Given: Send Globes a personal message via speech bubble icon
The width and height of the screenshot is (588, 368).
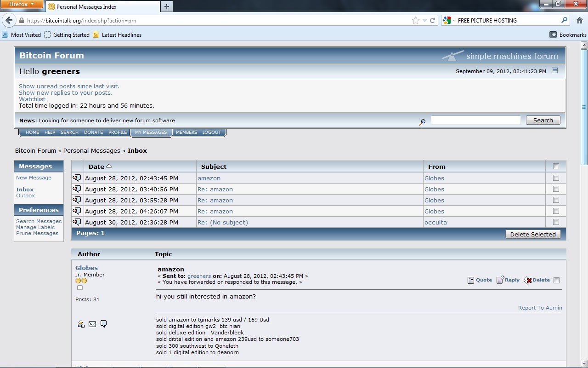Looking at the screenshot, I should pyautogui.click(x=104, y=324).
